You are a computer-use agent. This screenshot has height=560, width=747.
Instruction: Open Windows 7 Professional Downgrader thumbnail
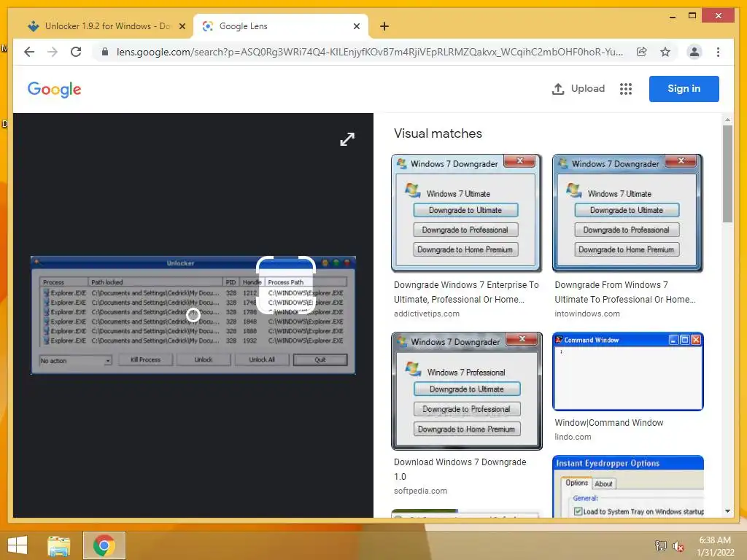pyautogui.click(x=466, y=391)
